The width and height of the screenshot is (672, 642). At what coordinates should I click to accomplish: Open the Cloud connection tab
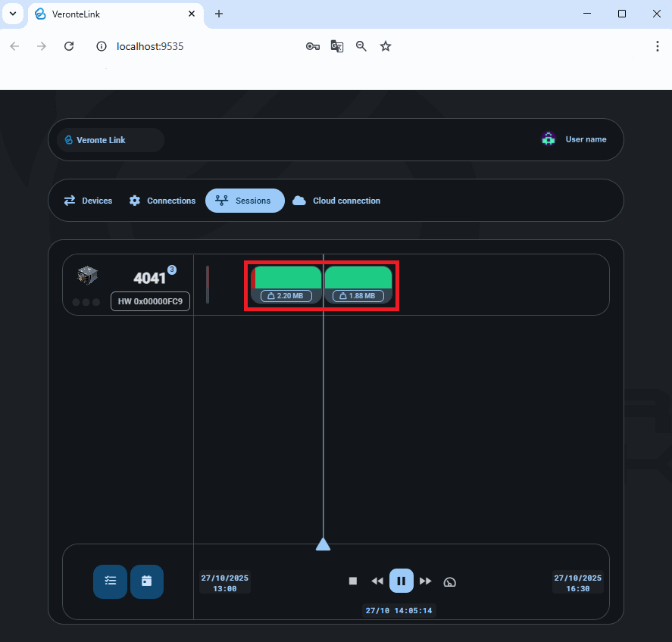[336, 201]
